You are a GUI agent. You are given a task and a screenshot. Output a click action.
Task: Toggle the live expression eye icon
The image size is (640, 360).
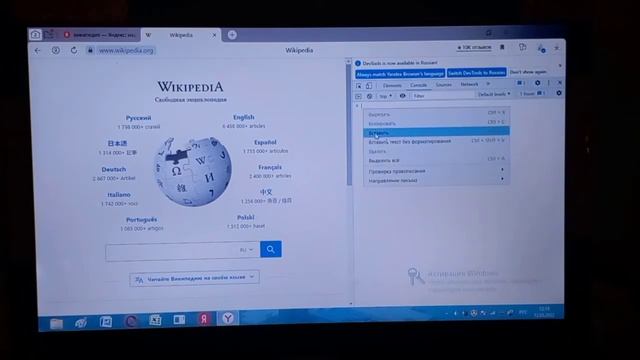pyautogui.click(x=402, y=96)
